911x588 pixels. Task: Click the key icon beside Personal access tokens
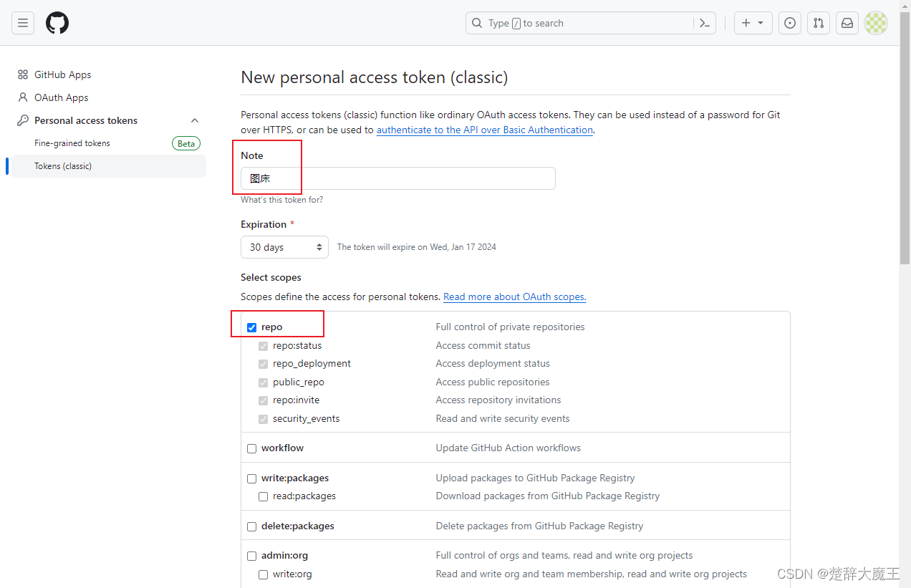(23, 120)
